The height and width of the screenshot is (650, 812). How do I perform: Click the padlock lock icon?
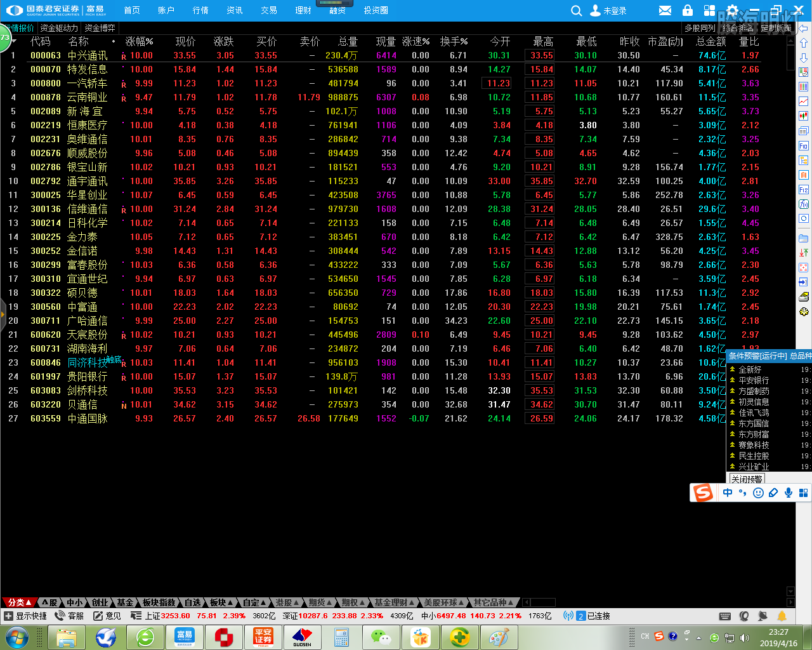pyautogui.click(x=688, y=11)
